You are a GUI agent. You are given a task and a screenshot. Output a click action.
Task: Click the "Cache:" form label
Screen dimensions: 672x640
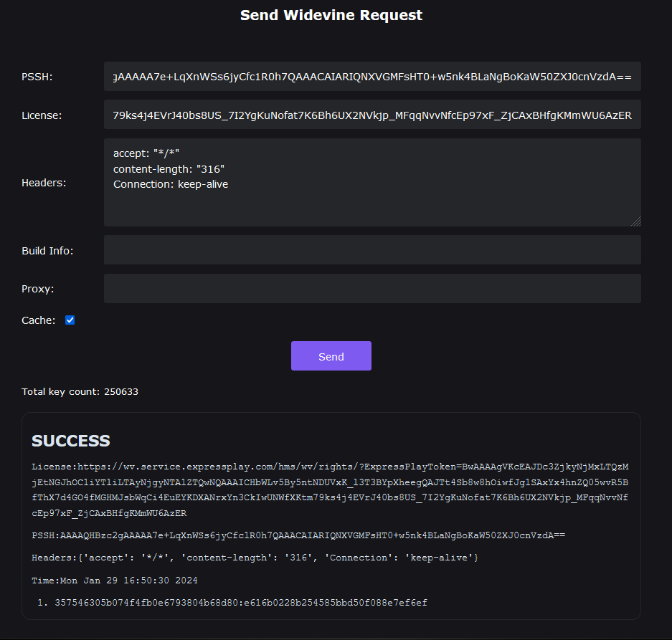point(39,320)
